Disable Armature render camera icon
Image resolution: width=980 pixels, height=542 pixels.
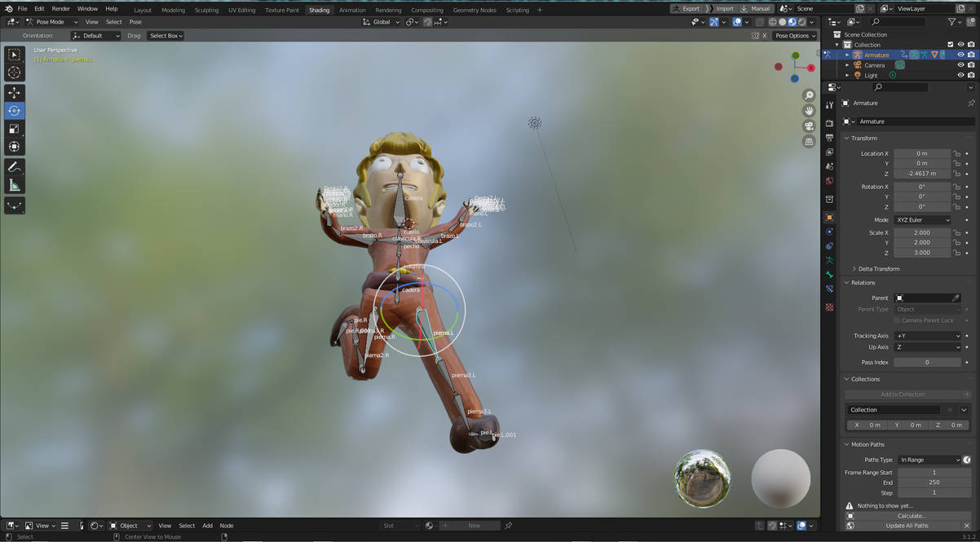click(x=971, y=55)
